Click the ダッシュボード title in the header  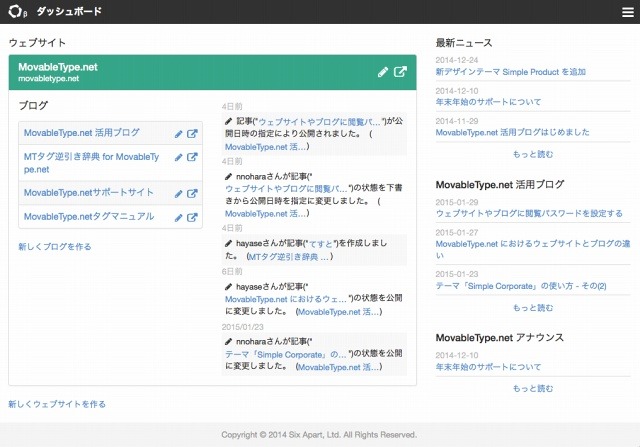point(69,11)
